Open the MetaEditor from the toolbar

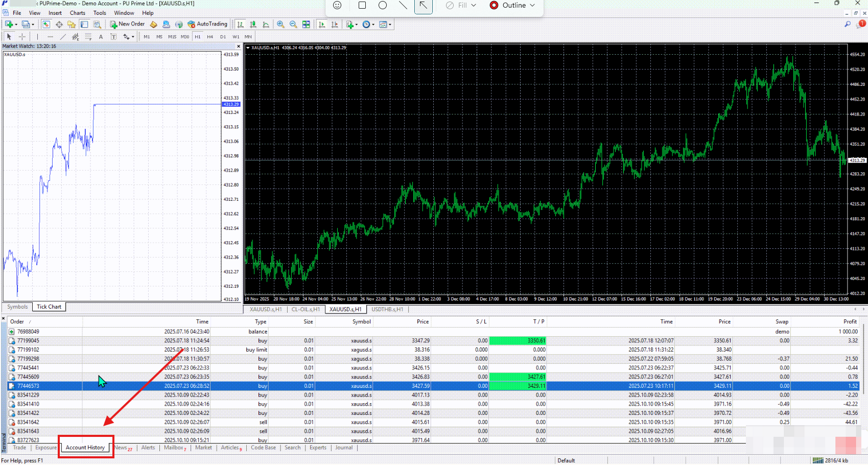[x=153, y=24]
